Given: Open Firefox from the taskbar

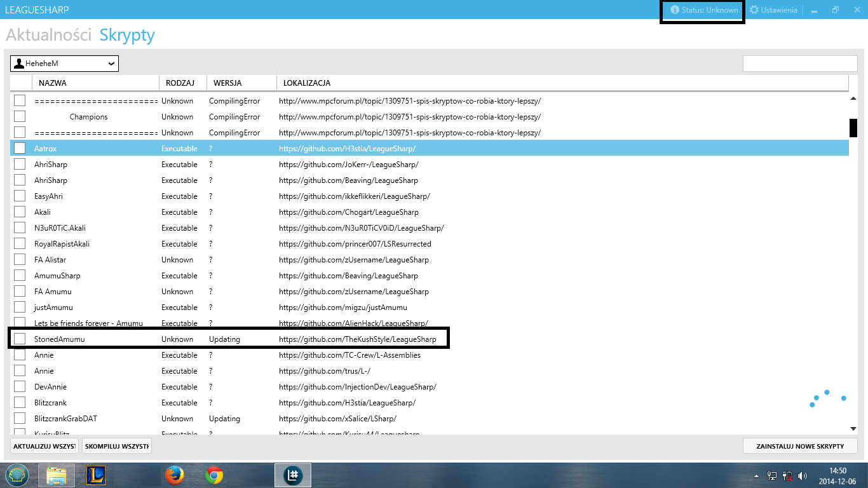Looking at the screenshot, I should point(173,475).
